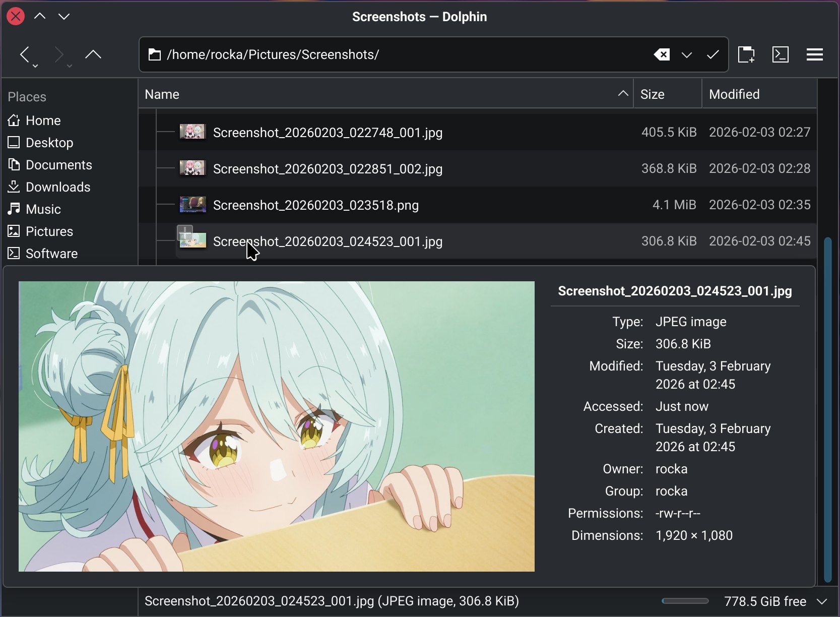840x617 pixels.
Task: Toggle selection plus badge on Screenshot_024523_001.jpg
Action: 185,233
